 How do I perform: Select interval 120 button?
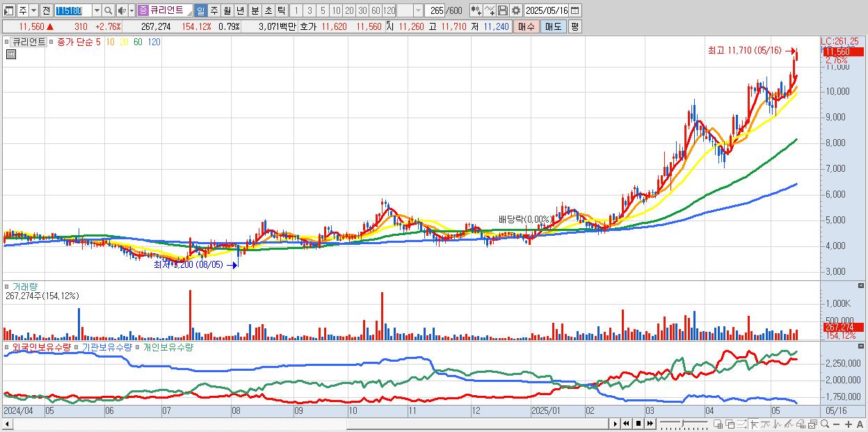tap(389, 10)
